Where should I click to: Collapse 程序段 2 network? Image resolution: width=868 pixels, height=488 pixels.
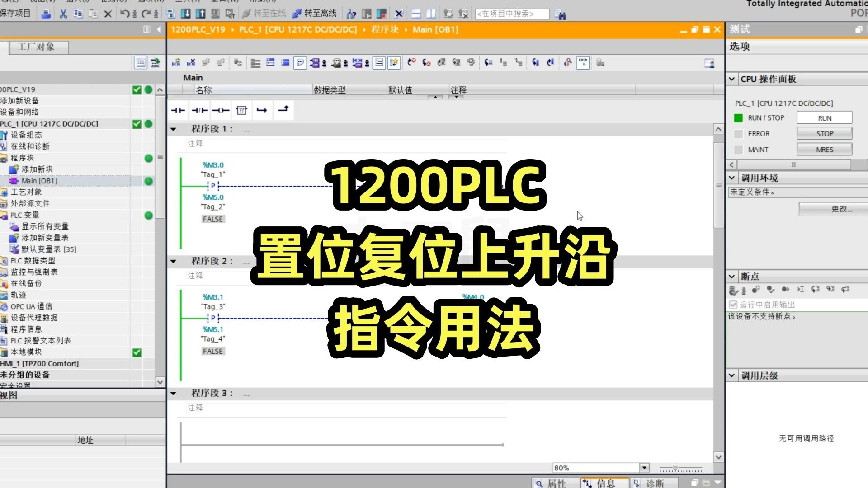[173, 261]
